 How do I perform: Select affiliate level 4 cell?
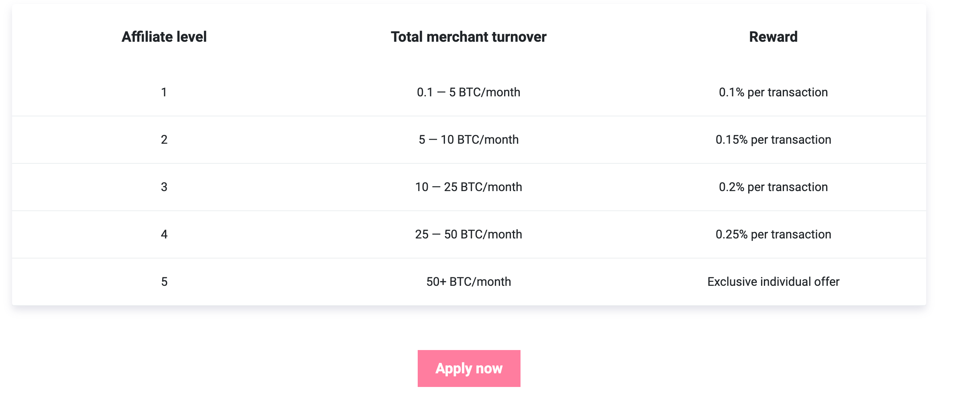pos(164,234)
